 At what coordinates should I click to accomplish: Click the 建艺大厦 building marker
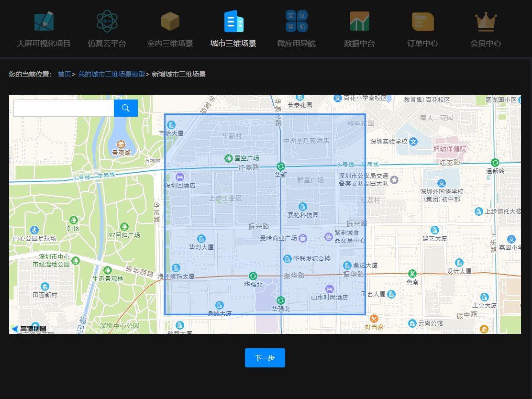coord(434,230)
